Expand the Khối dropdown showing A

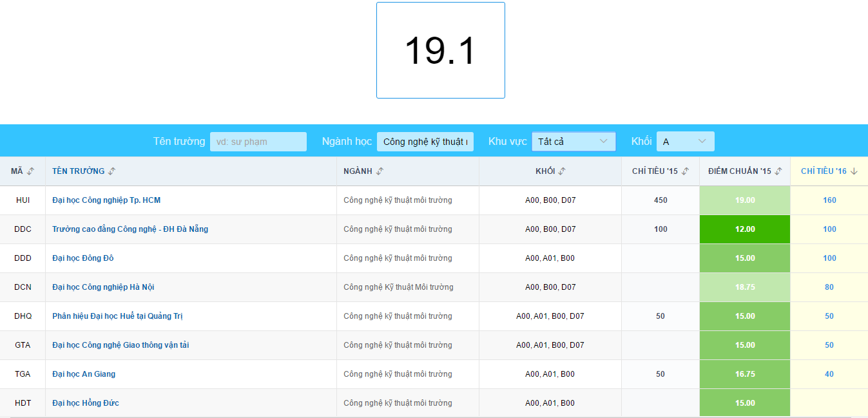[x=685, y=142]
